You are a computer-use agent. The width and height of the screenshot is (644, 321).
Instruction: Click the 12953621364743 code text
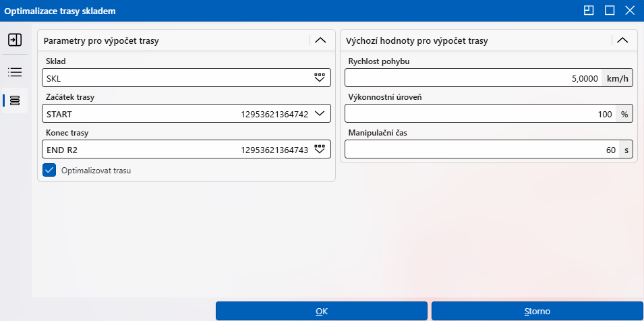pos(274,150)
